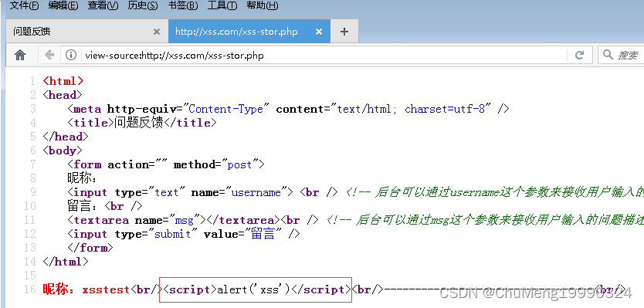The width and height of the screenshot is (644, 308).
Task: Select the Content-Type attribute value
Action: [x=225, y=110]
